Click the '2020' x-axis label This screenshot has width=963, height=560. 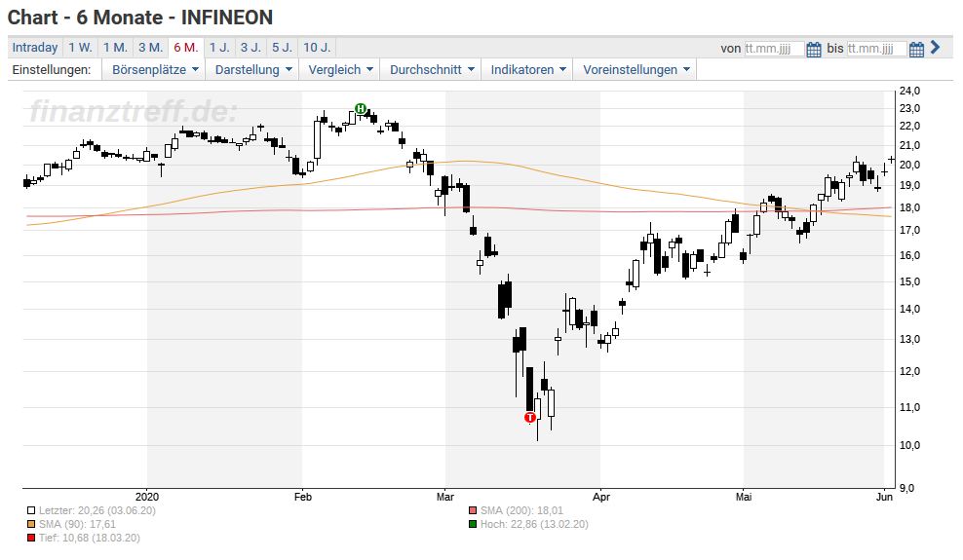[147, 497]
